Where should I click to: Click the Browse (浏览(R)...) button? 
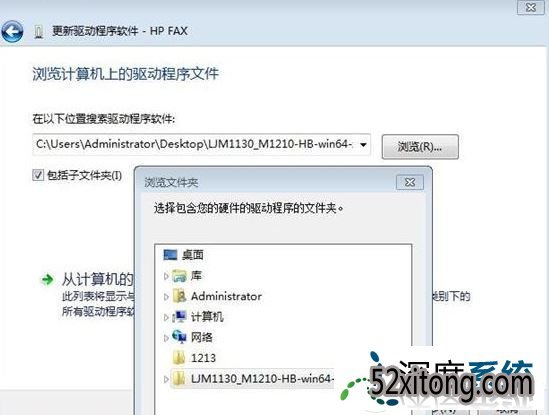(x=420, y=147)
